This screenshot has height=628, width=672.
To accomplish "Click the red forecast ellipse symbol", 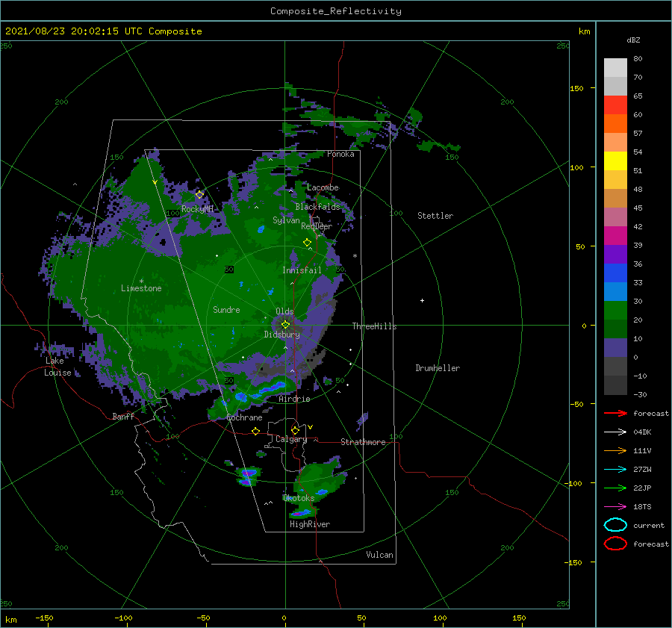I will pos(615,544).
